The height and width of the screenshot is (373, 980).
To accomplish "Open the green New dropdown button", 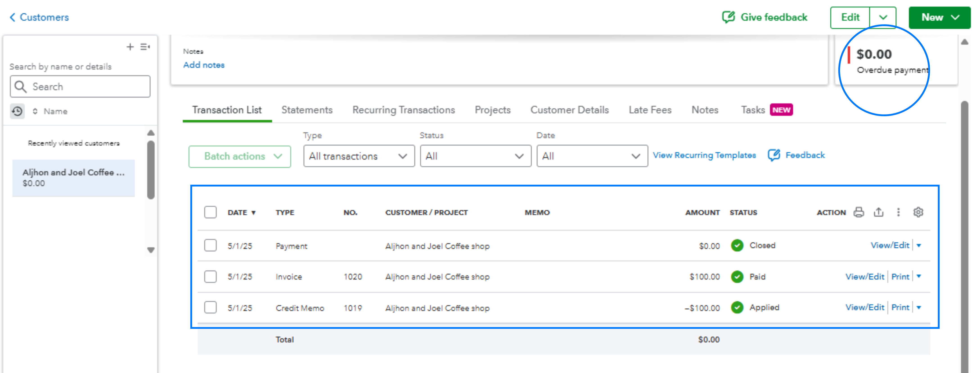I will (x=940, y=18).
